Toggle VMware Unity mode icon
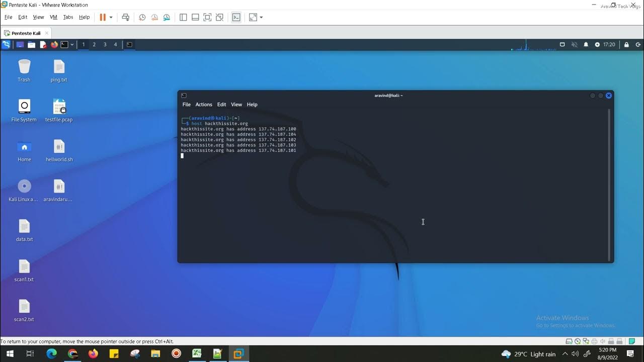 [219, 17]
